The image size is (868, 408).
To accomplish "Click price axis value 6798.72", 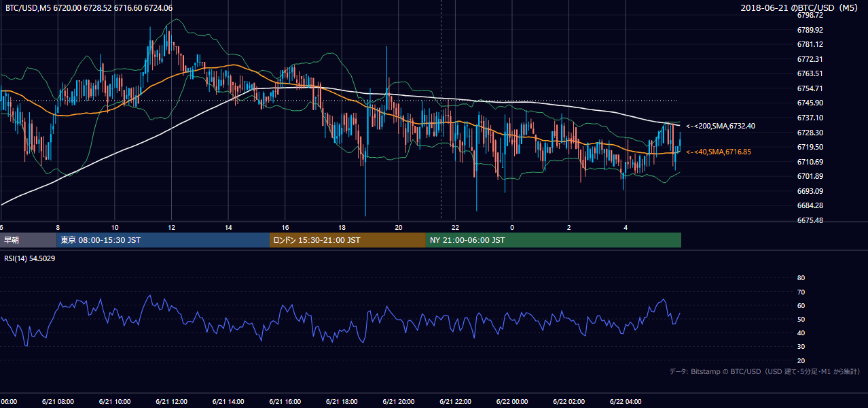I will click(810, 15).
